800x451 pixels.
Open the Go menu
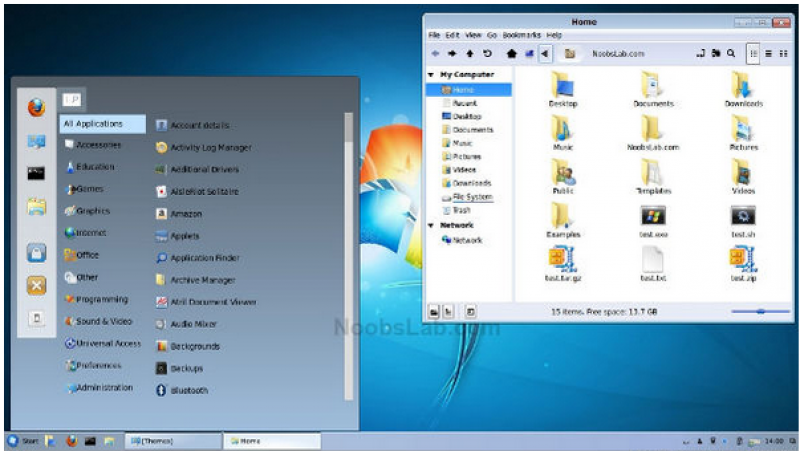pos(492,35)
